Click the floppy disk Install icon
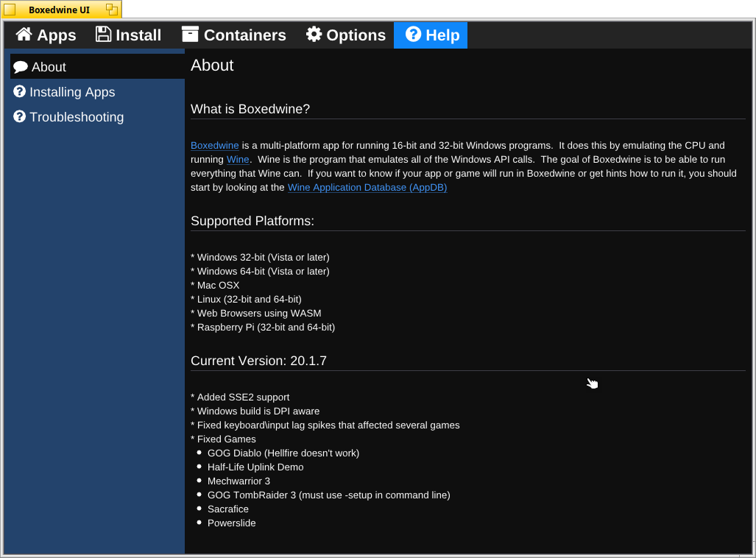756x558 pixels. click(103, 35)
